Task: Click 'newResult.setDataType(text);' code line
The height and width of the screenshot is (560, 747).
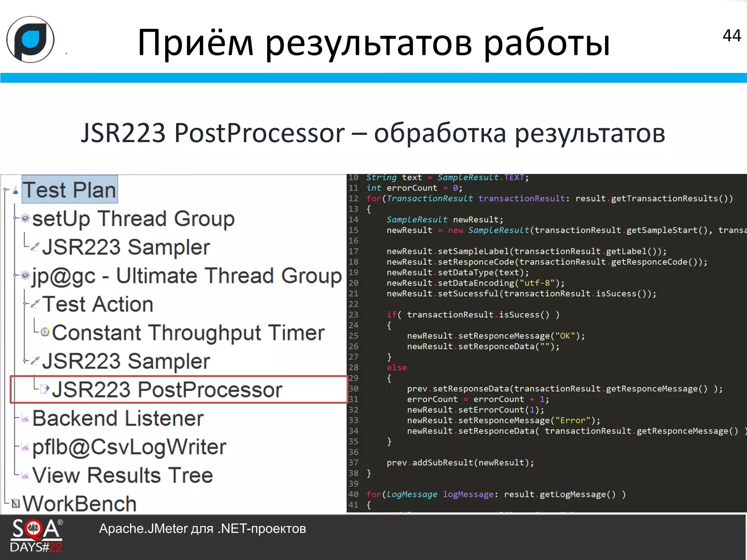Action: [458, 273]
